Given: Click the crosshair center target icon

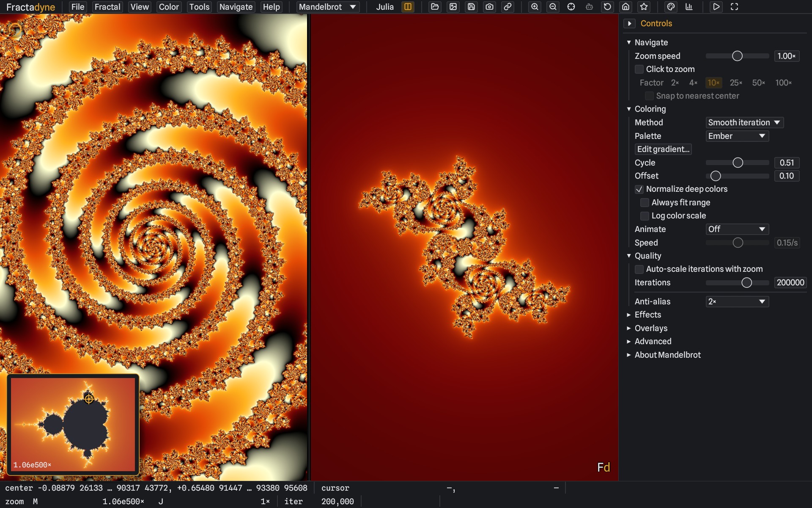Looking at the screenshot, I should click(571, 7).
